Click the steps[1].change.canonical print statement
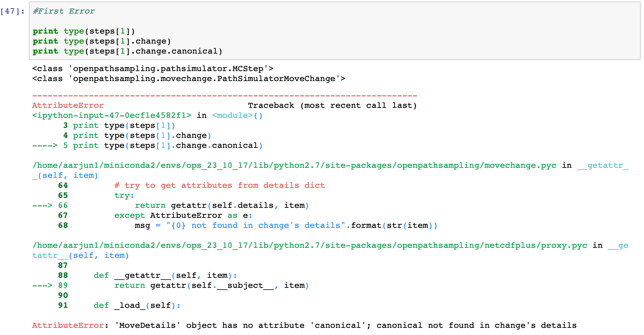 point(127,51)
